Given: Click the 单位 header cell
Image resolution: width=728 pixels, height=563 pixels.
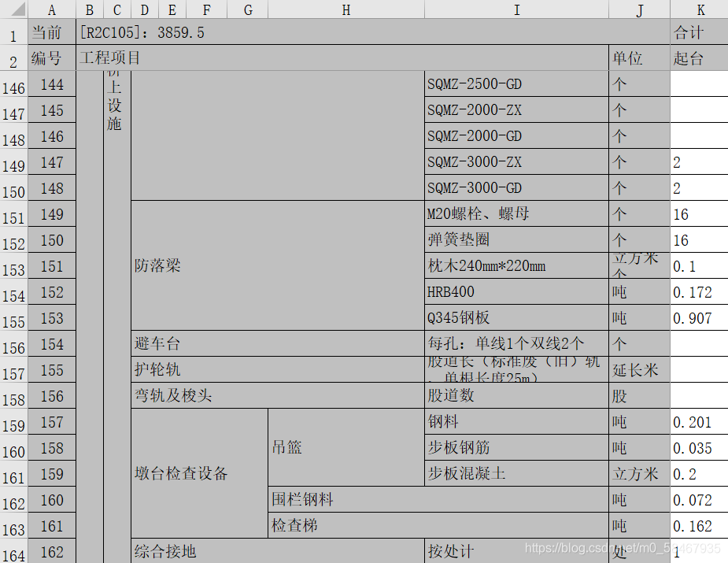Looking at the screenshot, I should pyautogui.click(x=640, y=58).
